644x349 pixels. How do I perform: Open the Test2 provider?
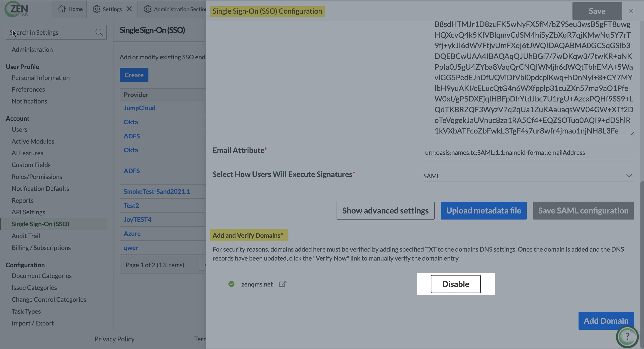(x=131, y=206)
